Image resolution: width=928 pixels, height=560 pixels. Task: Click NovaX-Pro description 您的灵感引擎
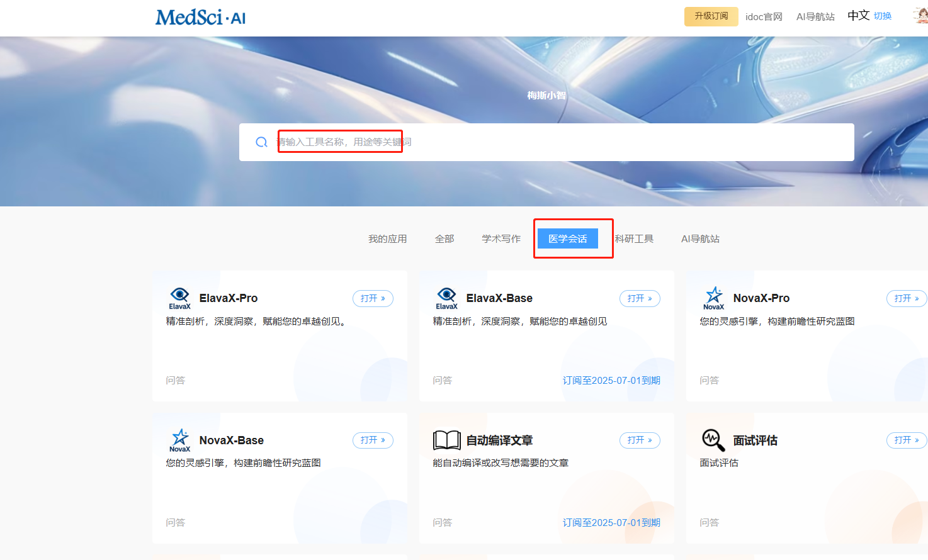777,322
